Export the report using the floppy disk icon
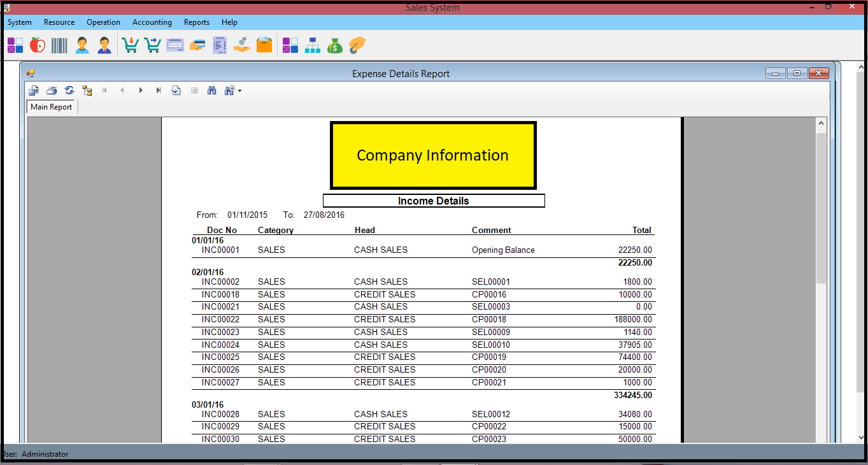The image size is (868, 465). coord(34,90)
